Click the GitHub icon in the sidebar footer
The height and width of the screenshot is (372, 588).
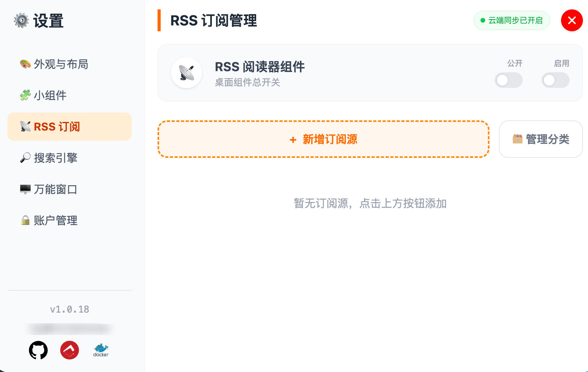[x=38, y=350]
